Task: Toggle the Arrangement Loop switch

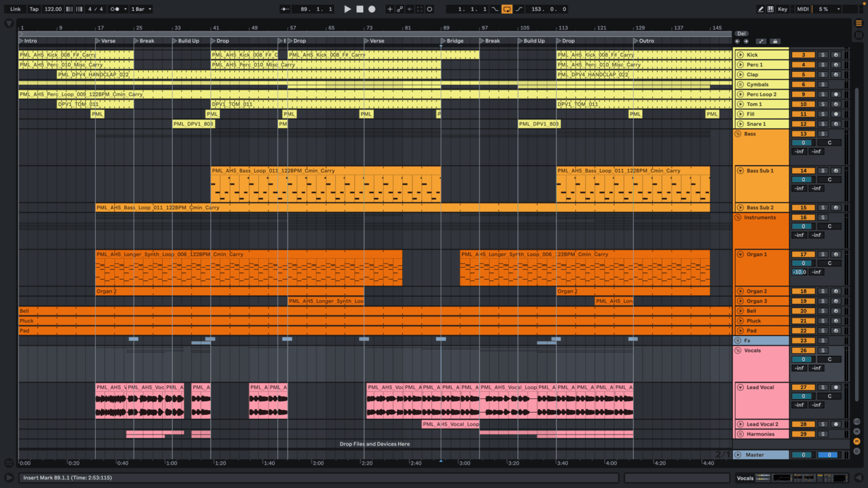Action: (507, 9)
